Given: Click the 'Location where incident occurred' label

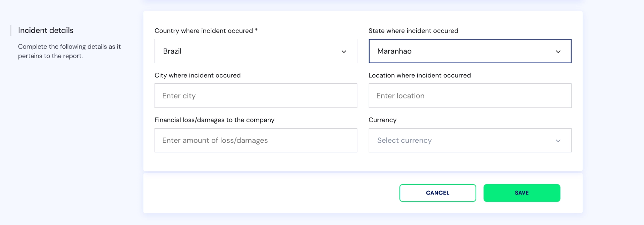Looking at the screenshot, I should tap(420, 75).
